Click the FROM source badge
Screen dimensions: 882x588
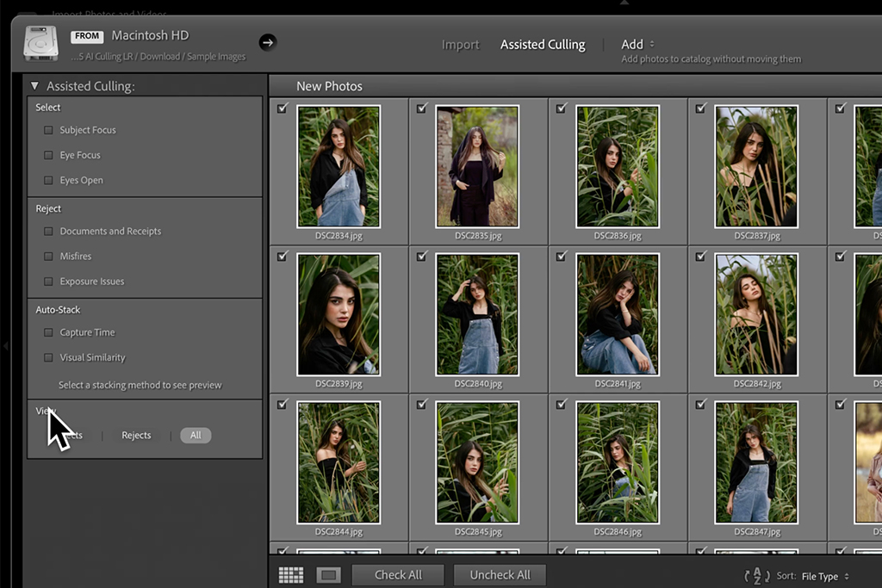pos(88,36)
